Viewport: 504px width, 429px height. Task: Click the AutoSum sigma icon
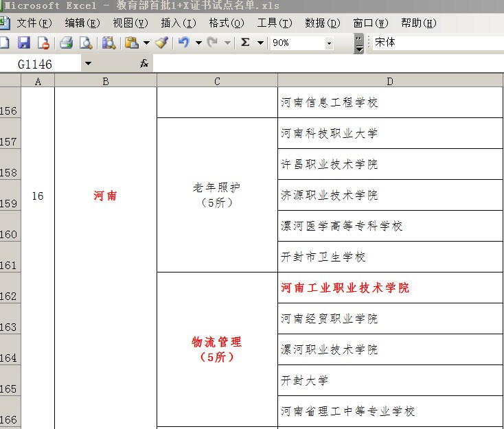click(x=245, y=43)
